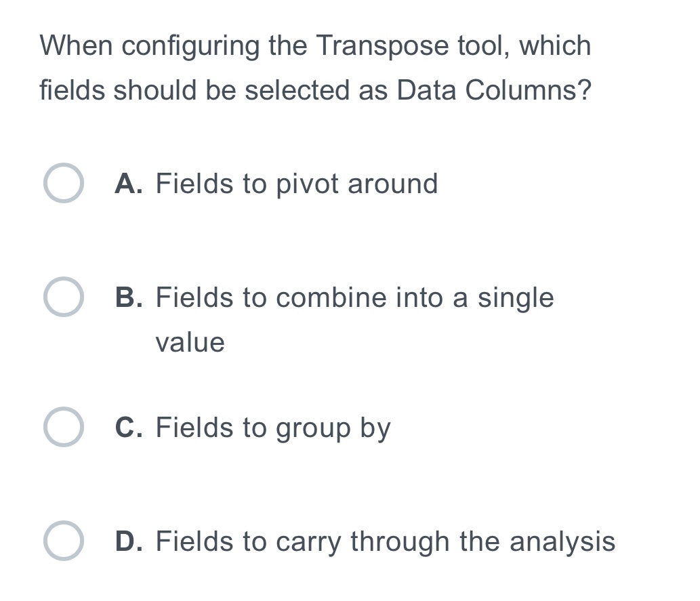Viewport: 700px width, 601px height.
Task: Click the bold letter 'C.' label
Action: click(x=129, y=428)
